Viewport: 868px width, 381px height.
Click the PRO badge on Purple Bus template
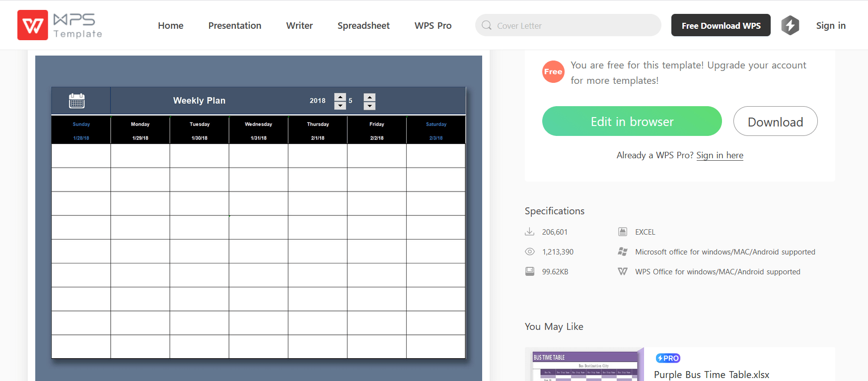(668, 358)
